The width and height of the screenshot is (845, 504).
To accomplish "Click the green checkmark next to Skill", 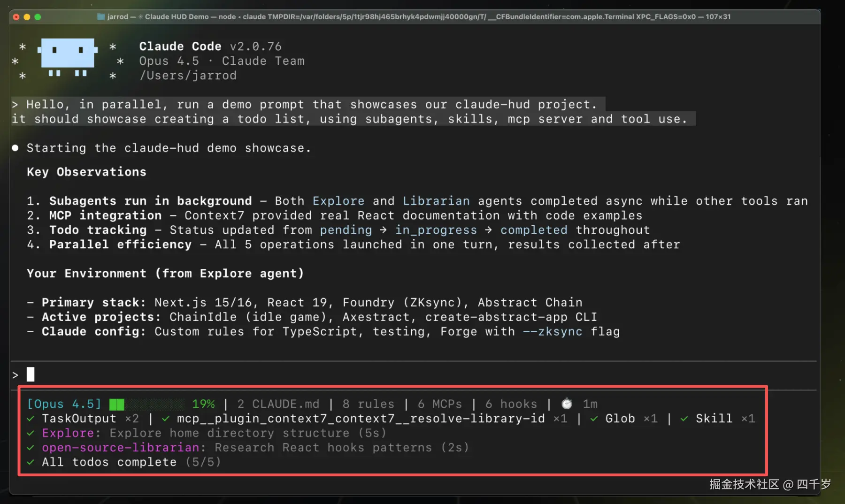I will click(x=684, y=419).
